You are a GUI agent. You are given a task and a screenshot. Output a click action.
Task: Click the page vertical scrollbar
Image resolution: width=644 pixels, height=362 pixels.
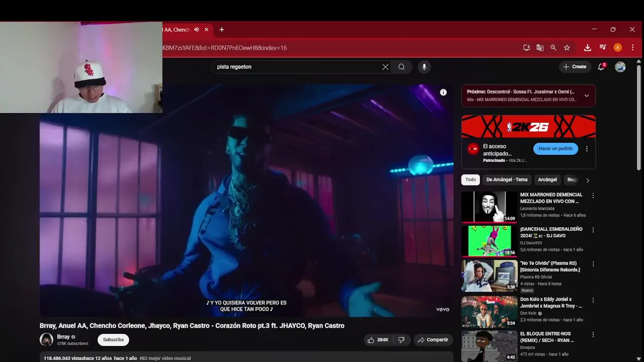(x=639, y=119)
